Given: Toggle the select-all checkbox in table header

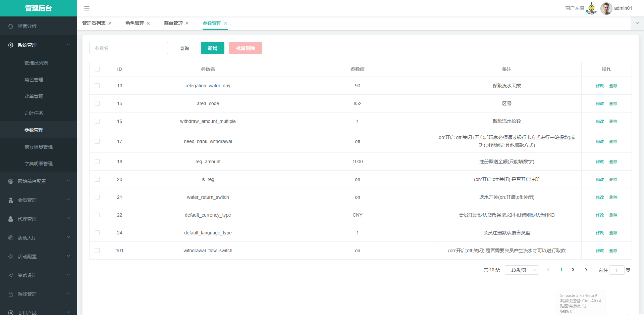Looking at the screenshot, I should [97, 69].
